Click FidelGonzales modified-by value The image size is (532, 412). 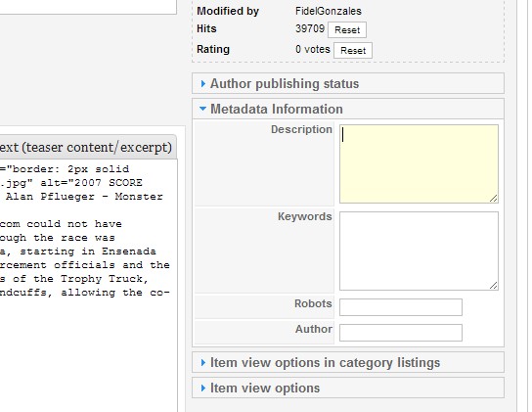point(328,11)
